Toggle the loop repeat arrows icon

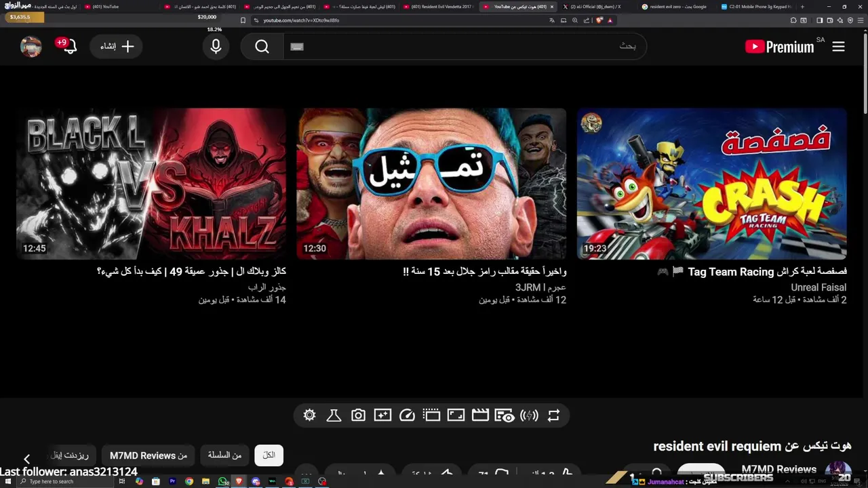coord(553,415)
